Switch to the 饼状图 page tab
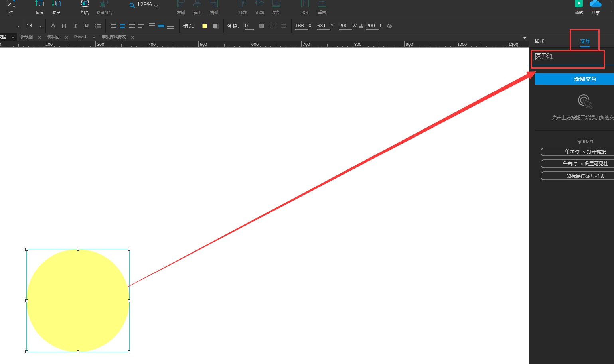The image size is (614, 364). 53,37
